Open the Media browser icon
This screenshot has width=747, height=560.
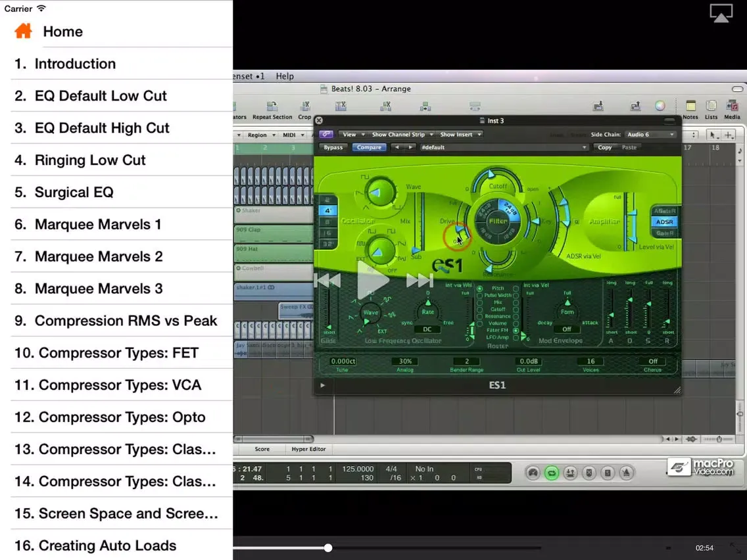[x=732, y=108]
